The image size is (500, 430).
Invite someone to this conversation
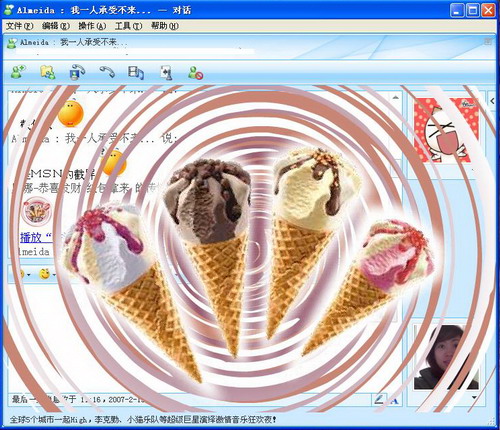coord(18,72)
